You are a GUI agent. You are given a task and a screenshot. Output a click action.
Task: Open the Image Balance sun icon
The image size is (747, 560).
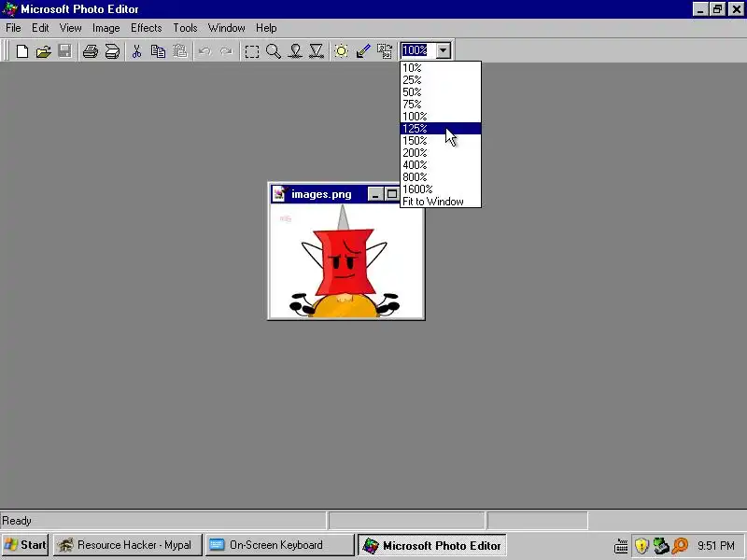click(341, 51)
